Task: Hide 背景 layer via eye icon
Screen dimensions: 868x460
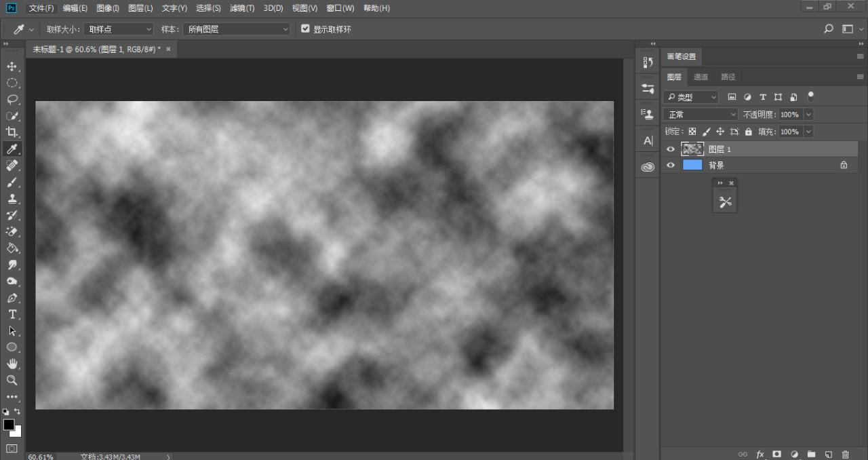Action: coord(671,165)
